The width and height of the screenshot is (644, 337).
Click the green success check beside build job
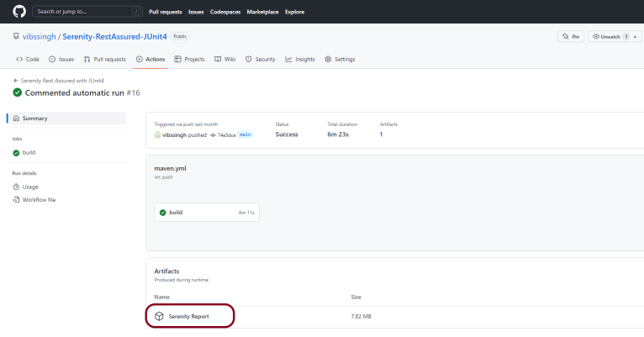[163, 213]
